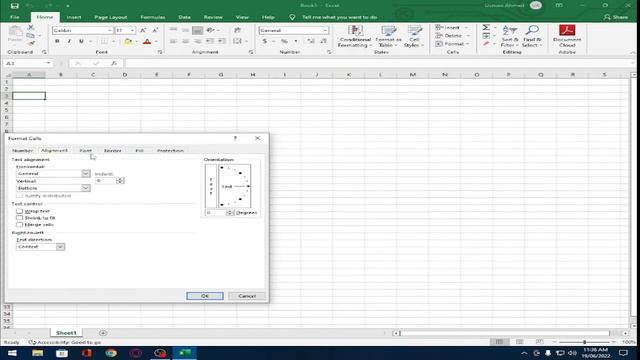Open Find & Select magnifier menu
Image resolution: width=640 pixels, height=360 pixels.
tap(532, 36)
